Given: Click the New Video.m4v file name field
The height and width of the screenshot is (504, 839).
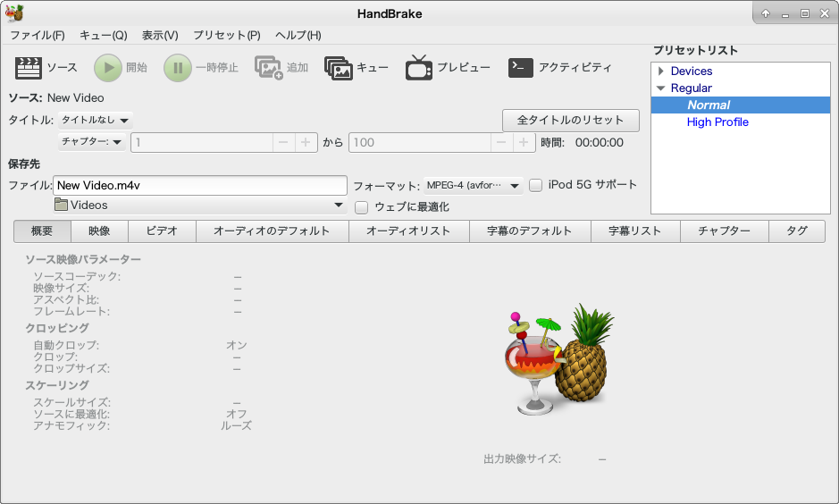Looking at the screenshot, I should point(200,186).
